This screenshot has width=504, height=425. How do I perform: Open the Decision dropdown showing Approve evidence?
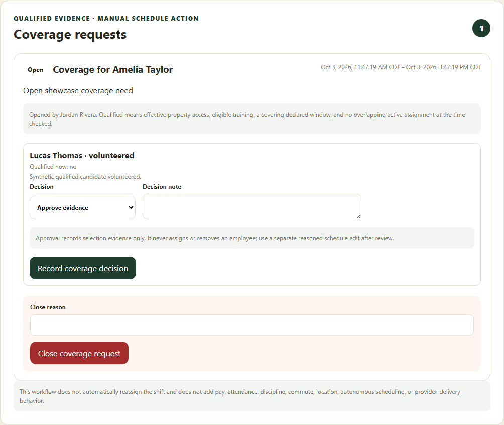(83, 207)
